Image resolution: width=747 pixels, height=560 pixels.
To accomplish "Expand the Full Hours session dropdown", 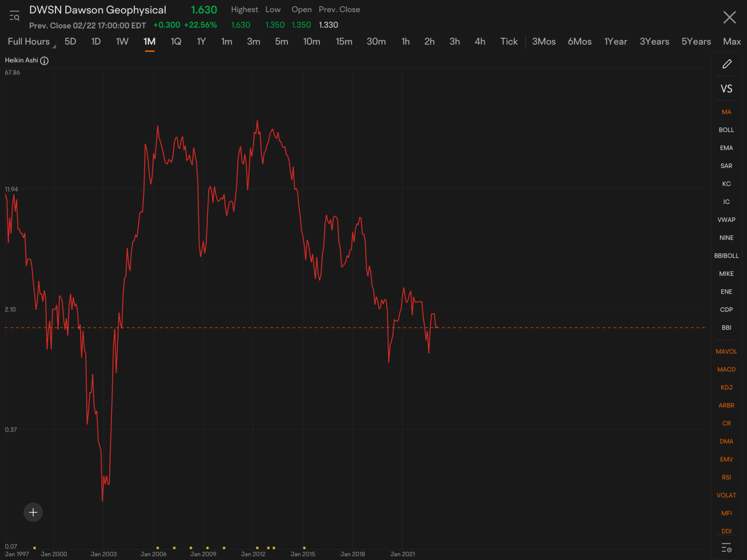I will (31, 42).
